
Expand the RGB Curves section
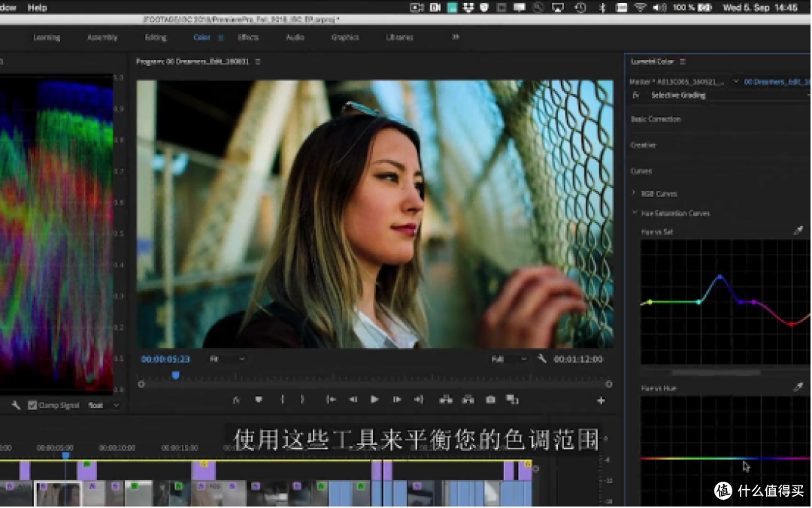point(634,193)
